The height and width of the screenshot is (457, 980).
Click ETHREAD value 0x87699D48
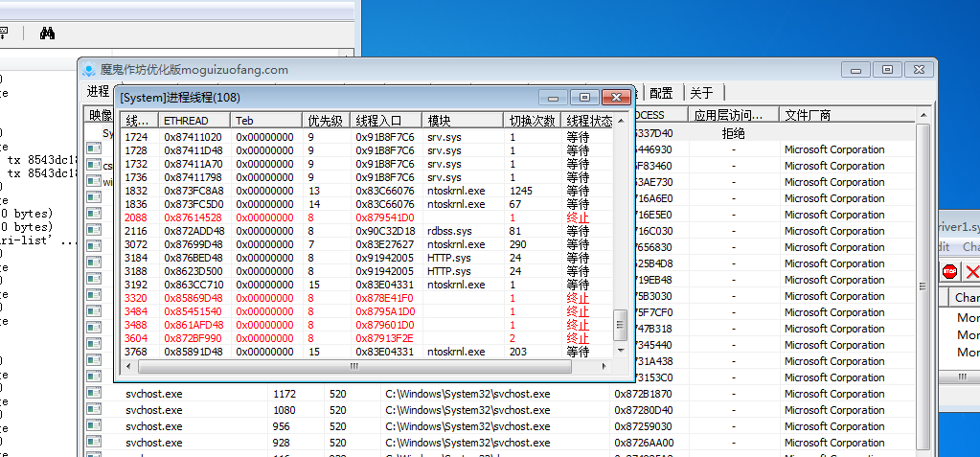coord(194,244)
